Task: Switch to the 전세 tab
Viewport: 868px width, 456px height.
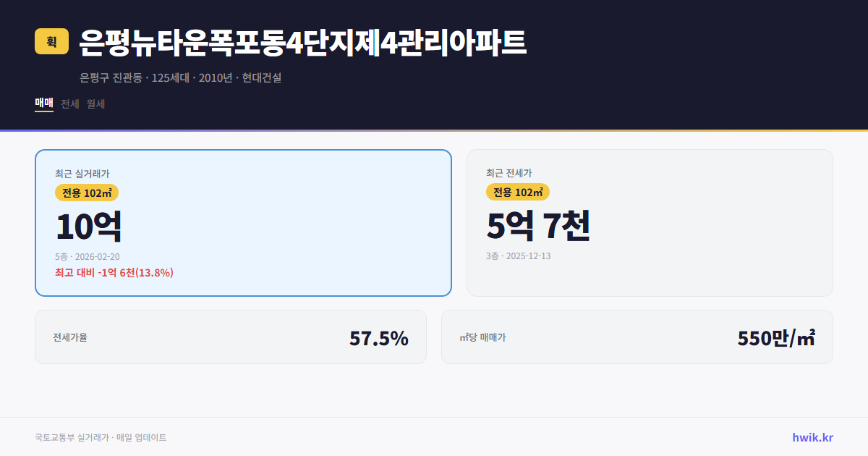Action: coord(69,104)
